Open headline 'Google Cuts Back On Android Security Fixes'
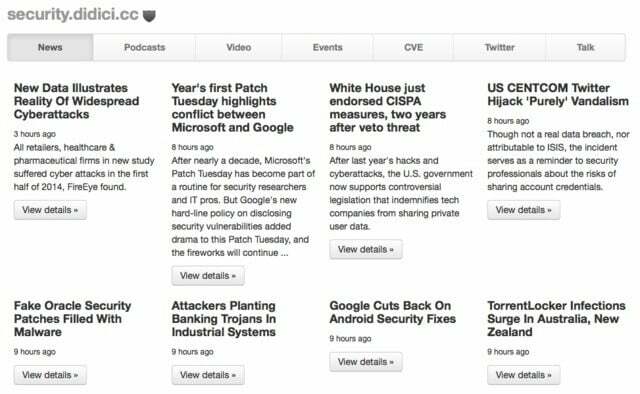The width and height of the screenshot is (640, 394). click(392, 312)
